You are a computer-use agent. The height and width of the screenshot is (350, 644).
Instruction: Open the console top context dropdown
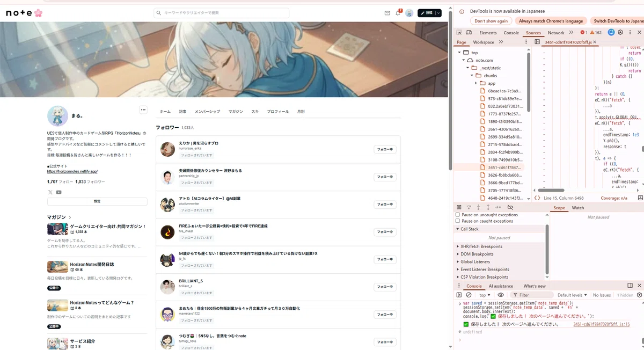click(x=485, y=295)
